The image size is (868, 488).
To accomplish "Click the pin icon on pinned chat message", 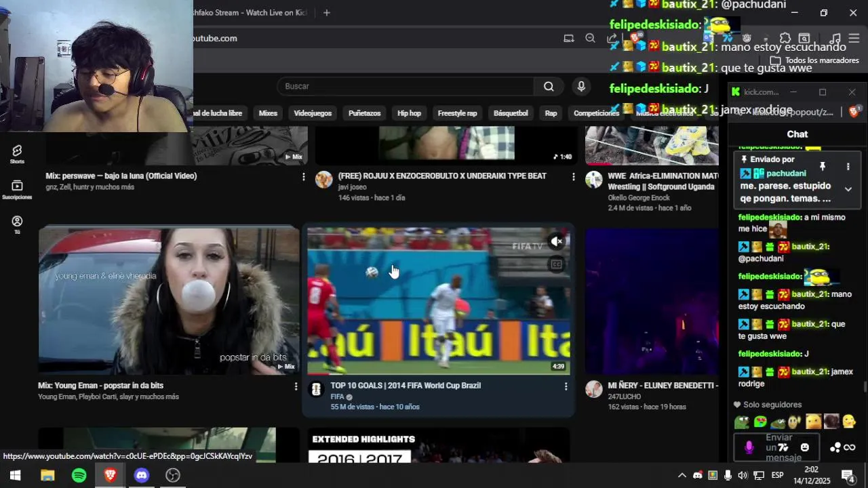I will pyautogui.click(x=823, y=167).
